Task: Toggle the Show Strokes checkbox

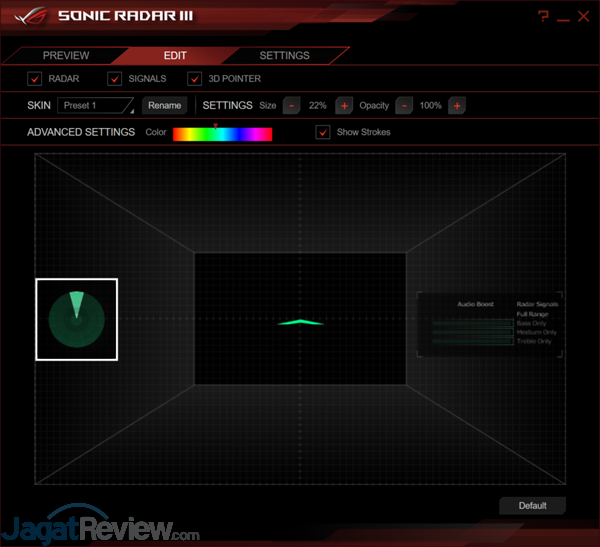Action: [323, 132]
